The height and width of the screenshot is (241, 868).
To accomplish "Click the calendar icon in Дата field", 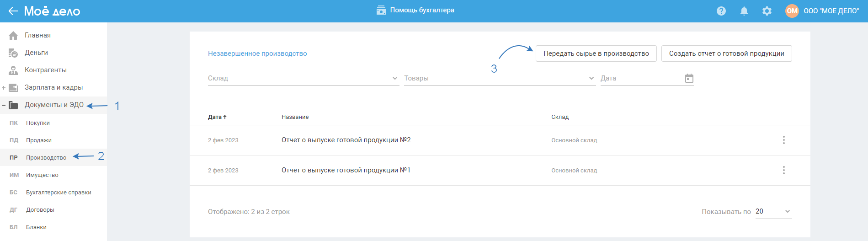I will coord(689,78).
